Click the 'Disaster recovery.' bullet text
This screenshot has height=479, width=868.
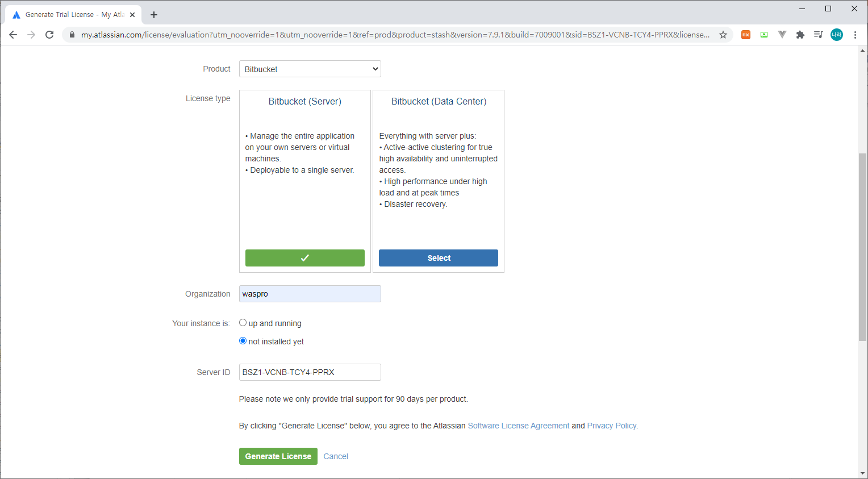[414, 204]
